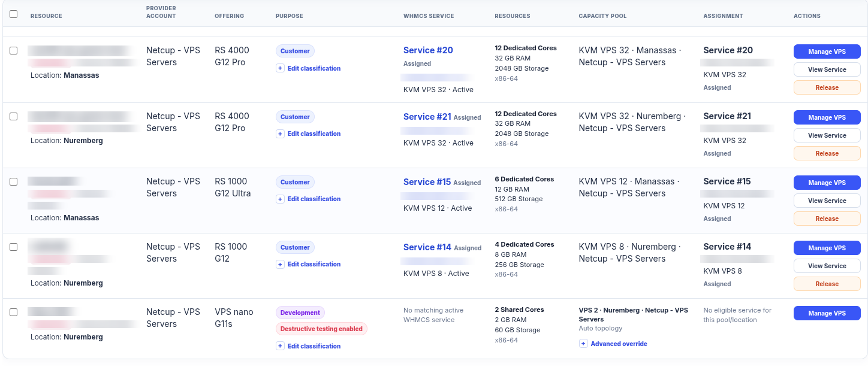Toggle the select-all checkbox in table header

14,14
